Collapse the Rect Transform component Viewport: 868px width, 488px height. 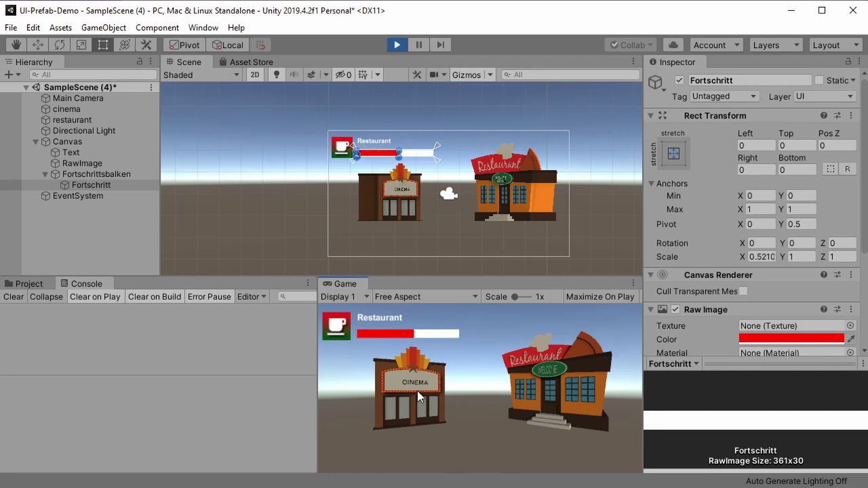pyautogui.click(x=650, y=115)
